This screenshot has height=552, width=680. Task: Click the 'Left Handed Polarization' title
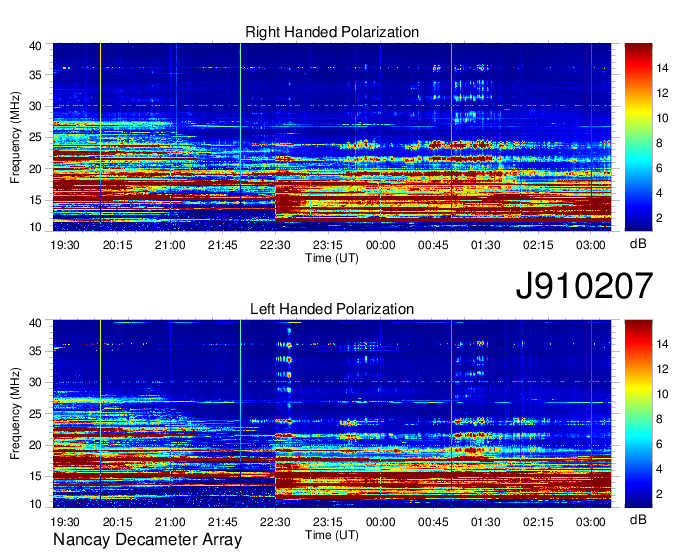[332, 309]
